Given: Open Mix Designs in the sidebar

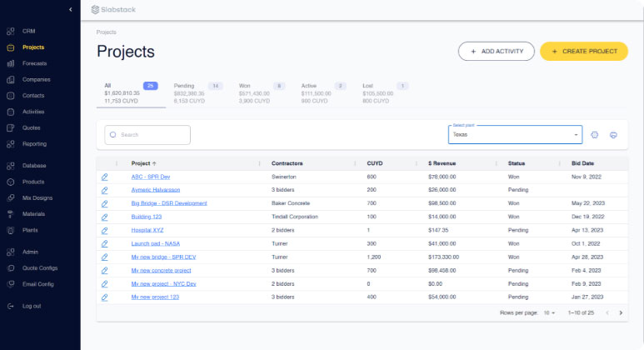Looking at the screenshot, I should click(x=37, y=197).
